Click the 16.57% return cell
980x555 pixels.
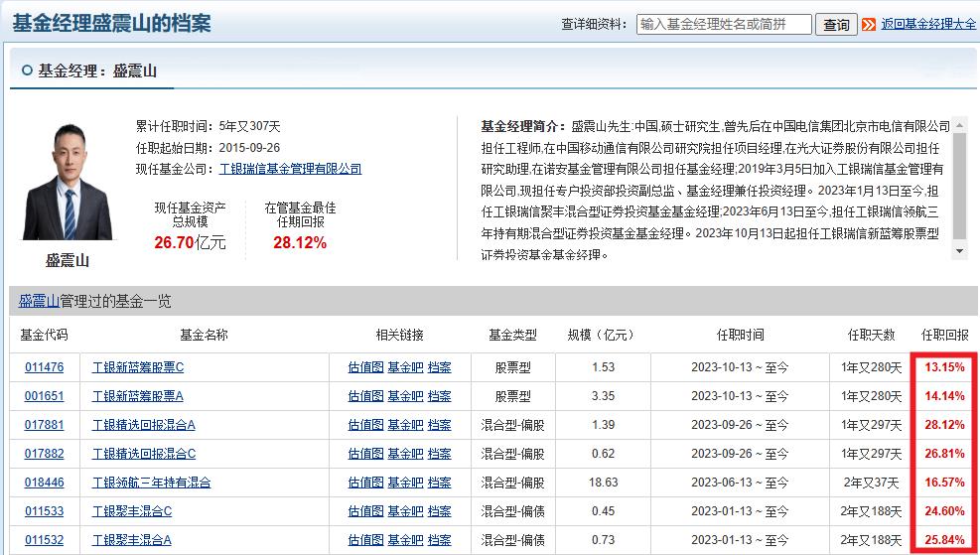pos(944,483)
